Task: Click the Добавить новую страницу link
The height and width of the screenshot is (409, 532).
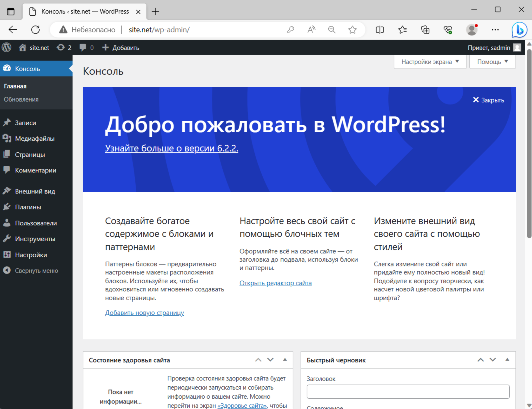Action: 144,313
